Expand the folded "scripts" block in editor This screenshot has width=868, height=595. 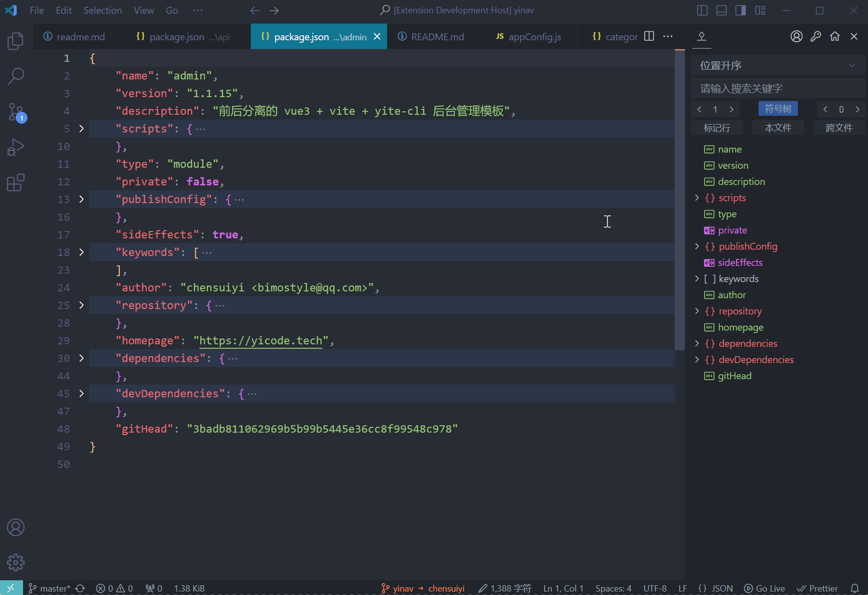[81, 129]
